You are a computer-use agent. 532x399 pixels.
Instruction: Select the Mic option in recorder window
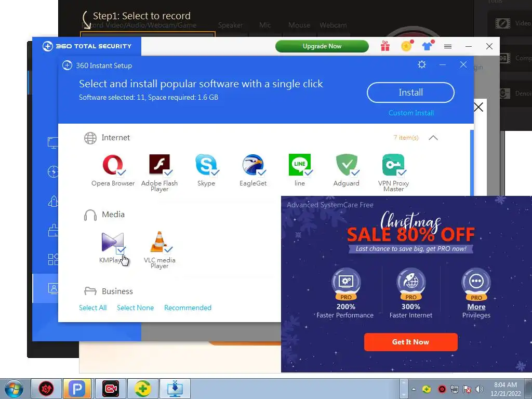click(x=265, y=25)
